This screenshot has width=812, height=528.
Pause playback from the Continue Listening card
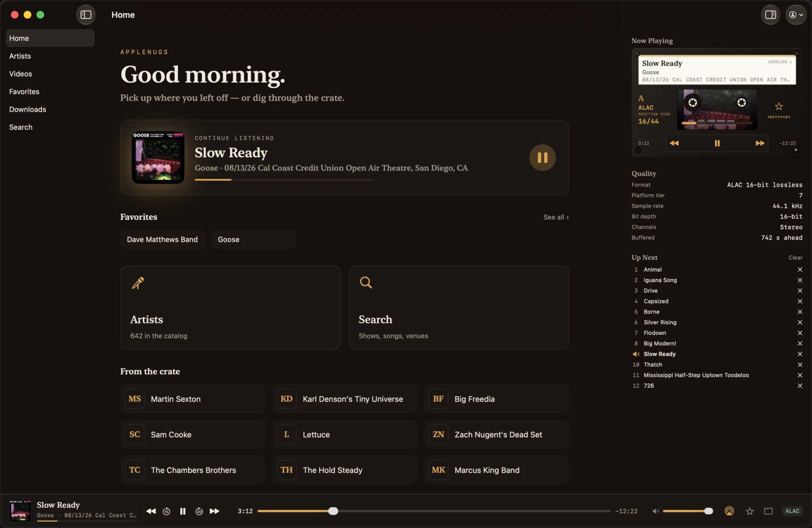tap(543, 158)
